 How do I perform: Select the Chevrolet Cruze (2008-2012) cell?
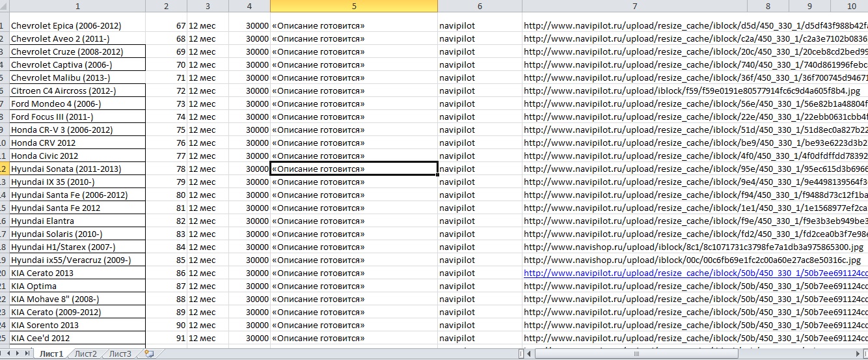(77, 51)
